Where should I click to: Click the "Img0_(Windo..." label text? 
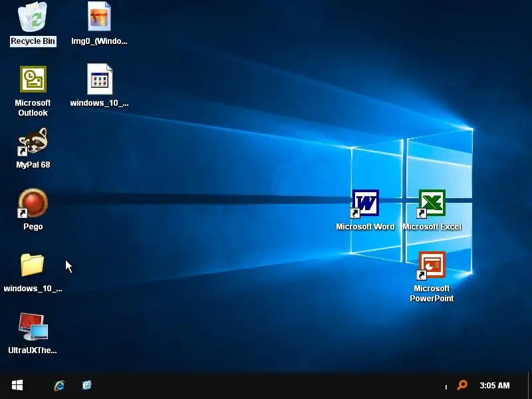click(x=99, y=41)
